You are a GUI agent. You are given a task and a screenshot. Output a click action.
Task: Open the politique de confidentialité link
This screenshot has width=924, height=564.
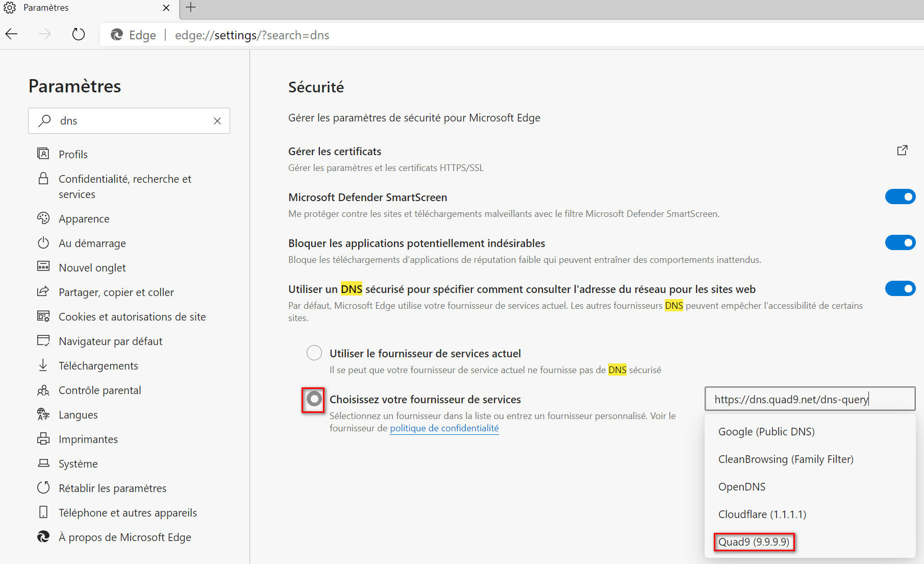tap(444, 428)
